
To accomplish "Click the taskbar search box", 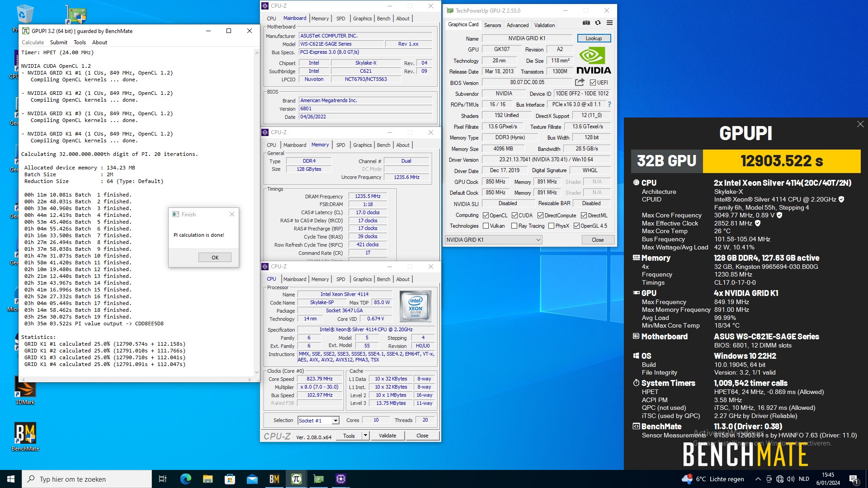I will click(x=87, y=479).
